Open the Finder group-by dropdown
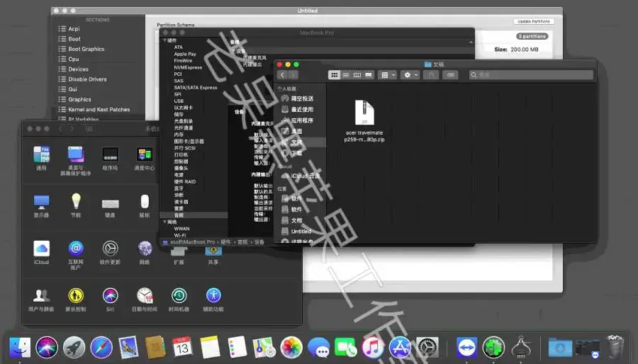Viewport: 638px width, 364px height. [x=387, y=75]
